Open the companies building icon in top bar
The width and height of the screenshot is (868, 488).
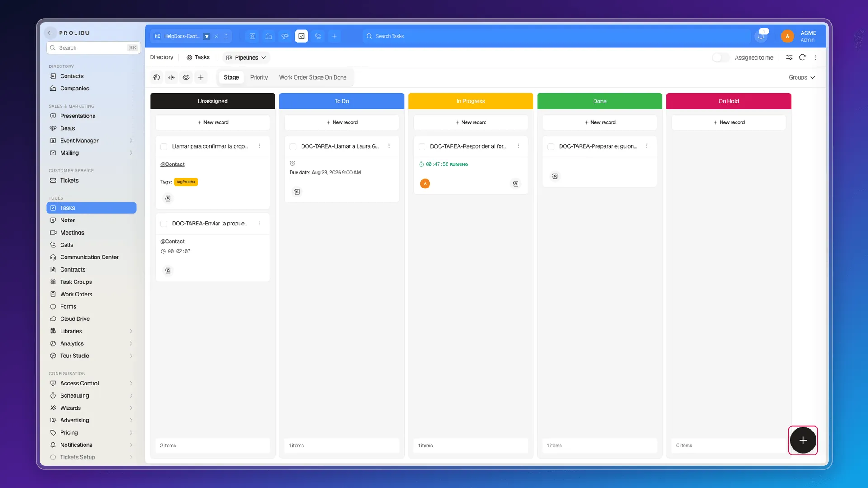point(269,36)
